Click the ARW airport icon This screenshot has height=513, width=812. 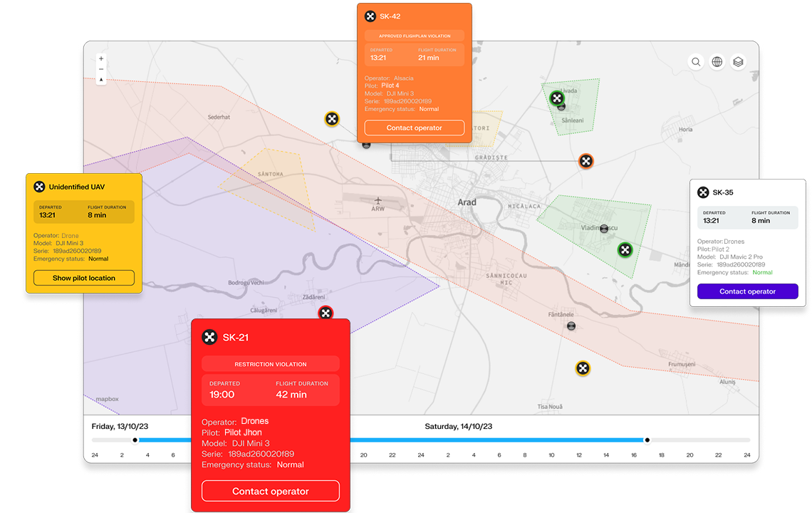click(x=378, y=200)
